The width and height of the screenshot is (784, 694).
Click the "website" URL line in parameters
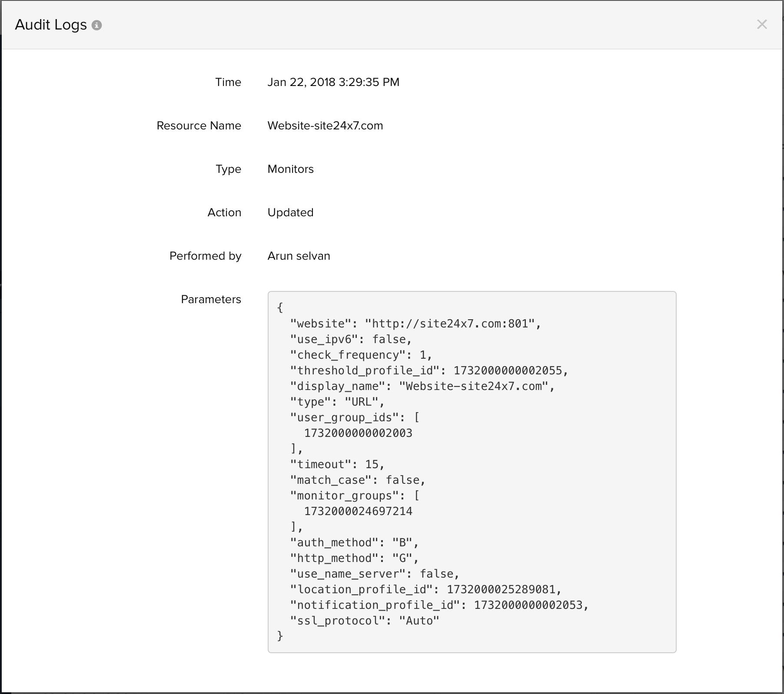pyautogui.click(x=415, y=324)
